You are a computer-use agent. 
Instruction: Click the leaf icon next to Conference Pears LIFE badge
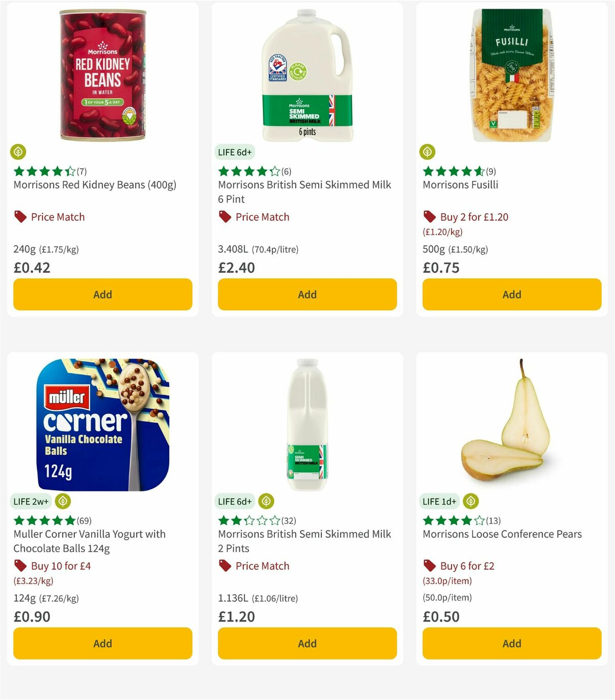tap(471, 502)
